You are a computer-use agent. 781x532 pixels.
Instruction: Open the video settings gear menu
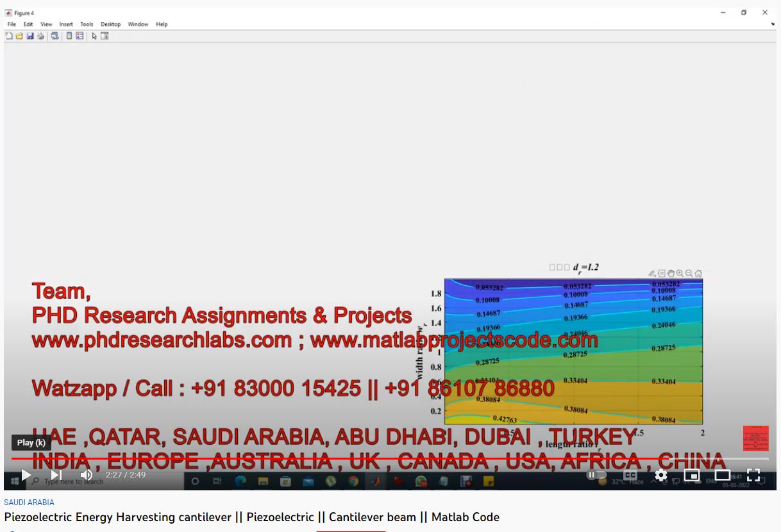661,475
